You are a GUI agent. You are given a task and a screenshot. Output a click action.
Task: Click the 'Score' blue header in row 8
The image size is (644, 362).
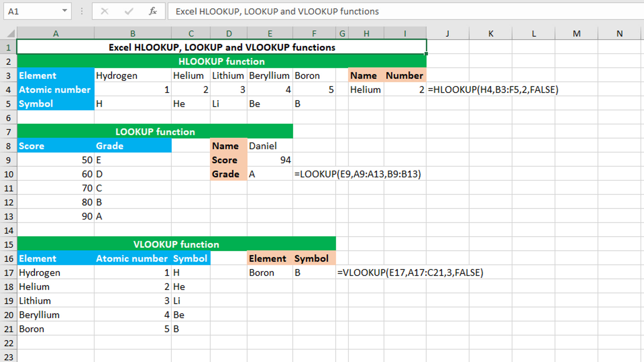tap(56, 146)
